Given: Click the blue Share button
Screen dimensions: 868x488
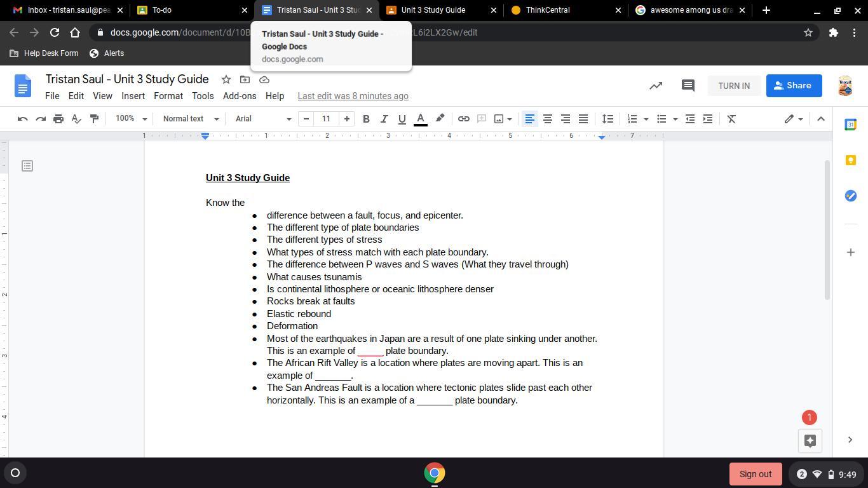Looking at the screenshot, I should tap(794, 86).
